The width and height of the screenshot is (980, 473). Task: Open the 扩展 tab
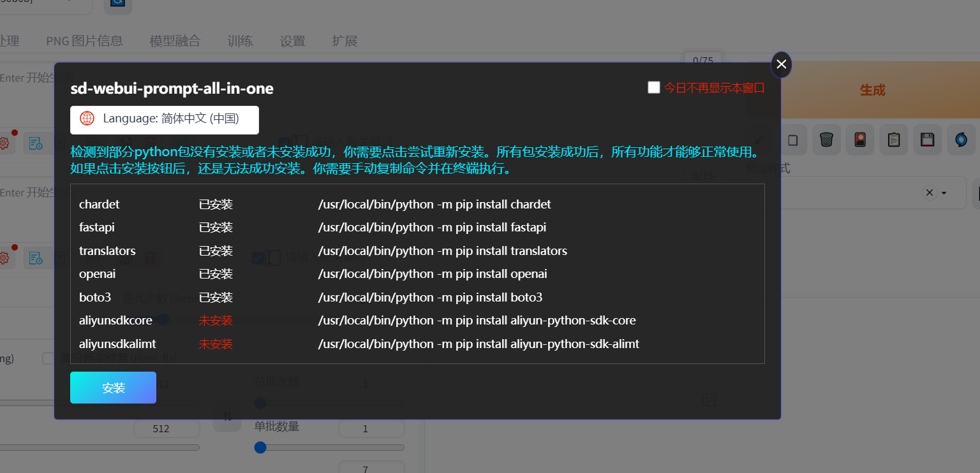pos(345,41)
